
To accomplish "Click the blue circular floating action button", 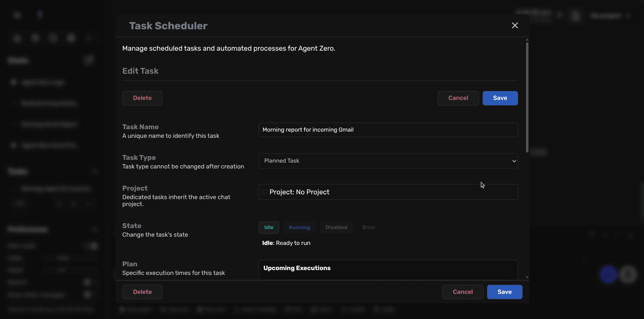I will click(x=608, y=275).
